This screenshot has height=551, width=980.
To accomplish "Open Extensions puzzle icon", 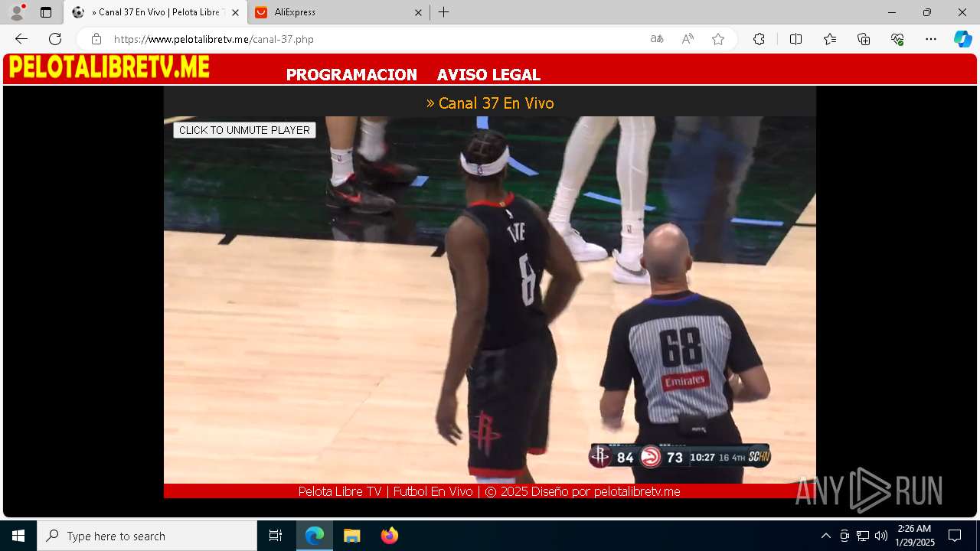I will click(759, 39).
